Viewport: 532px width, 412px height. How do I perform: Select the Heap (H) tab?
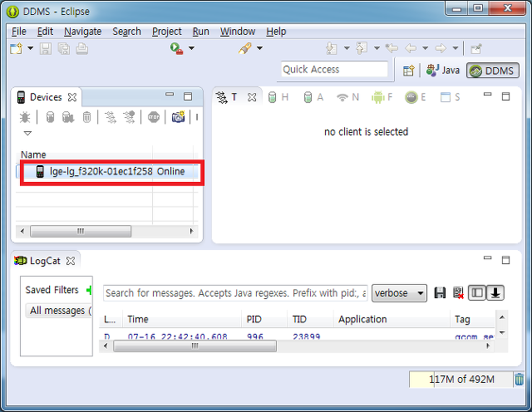[x=278, y=97]
